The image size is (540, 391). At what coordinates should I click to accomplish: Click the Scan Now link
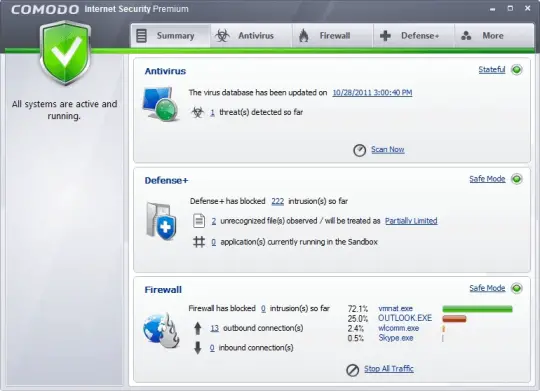388,150
